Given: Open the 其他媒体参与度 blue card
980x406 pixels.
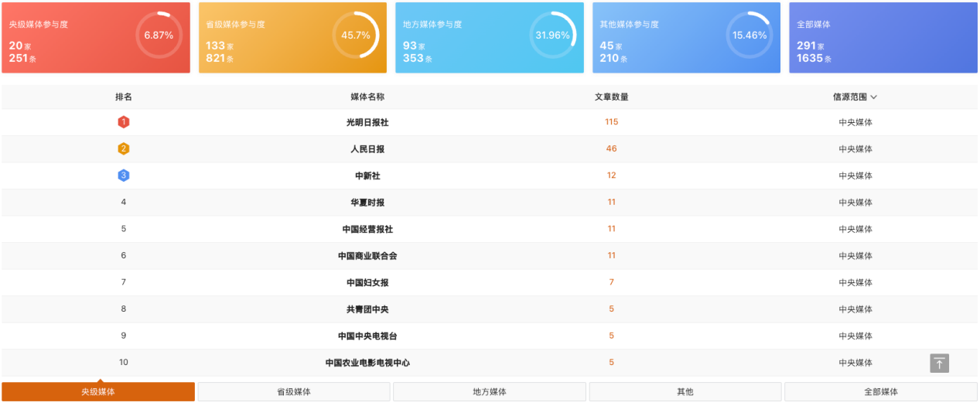Looking at the screenshot, I should coord(686,38).
